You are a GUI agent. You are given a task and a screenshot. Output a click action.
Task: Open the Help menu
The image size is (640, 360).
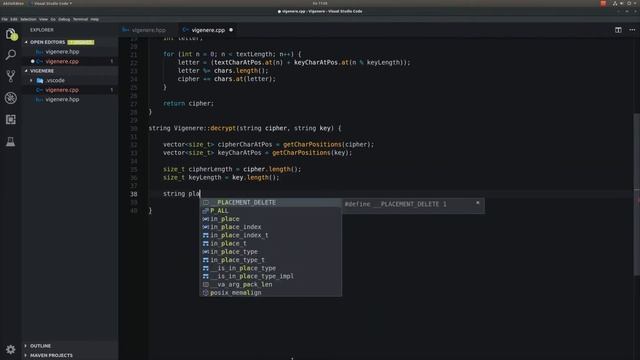pyautogui.click(x=95, y=19)
